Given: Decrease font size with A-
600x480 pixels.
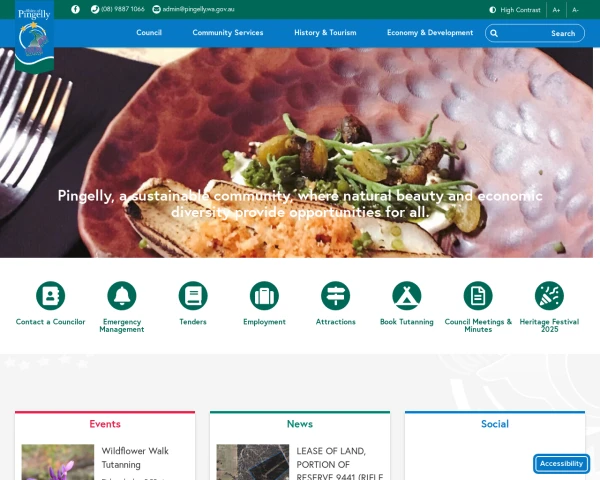Looking at the screenshot, I should click(575, 10).
